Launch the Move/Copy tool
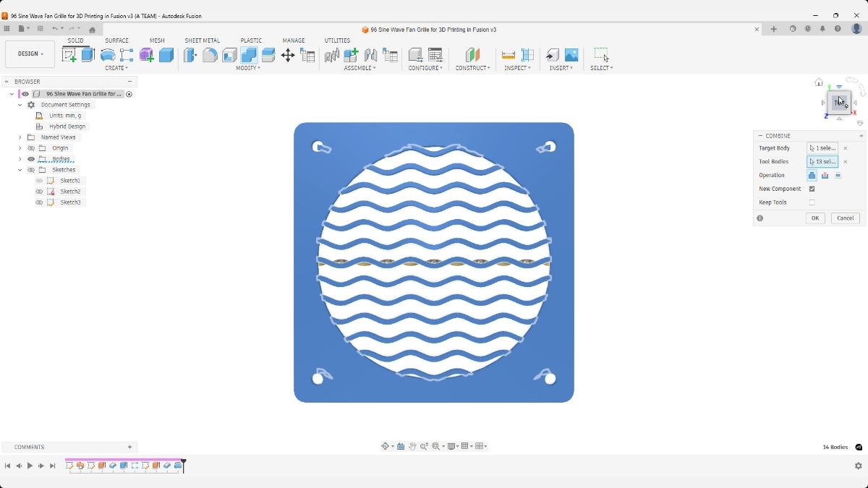868x488 pixels. pos(288,55)
